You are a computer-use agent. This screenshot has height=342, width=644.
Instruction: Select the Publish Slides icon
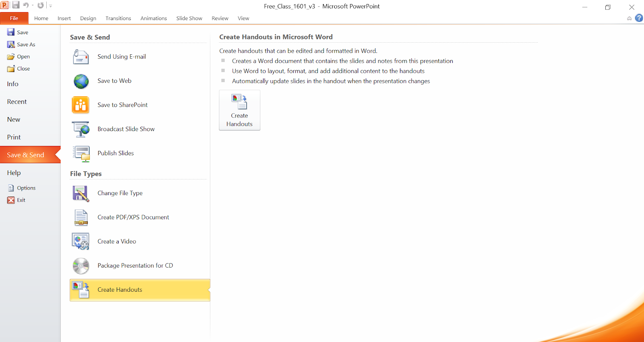pyautogui.click(x=81, y=153)
